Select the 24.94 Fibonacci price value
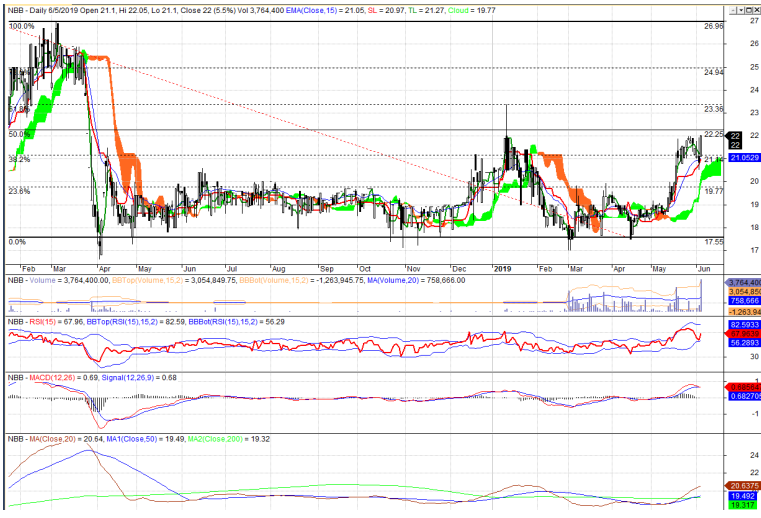Image resolution: width=761 pixels, height=518 pixels. point(713,72)
